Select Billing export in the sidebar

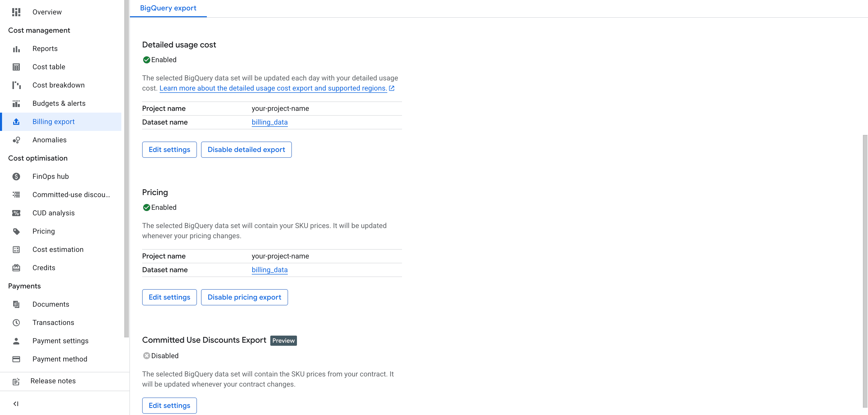click(54, 122)
